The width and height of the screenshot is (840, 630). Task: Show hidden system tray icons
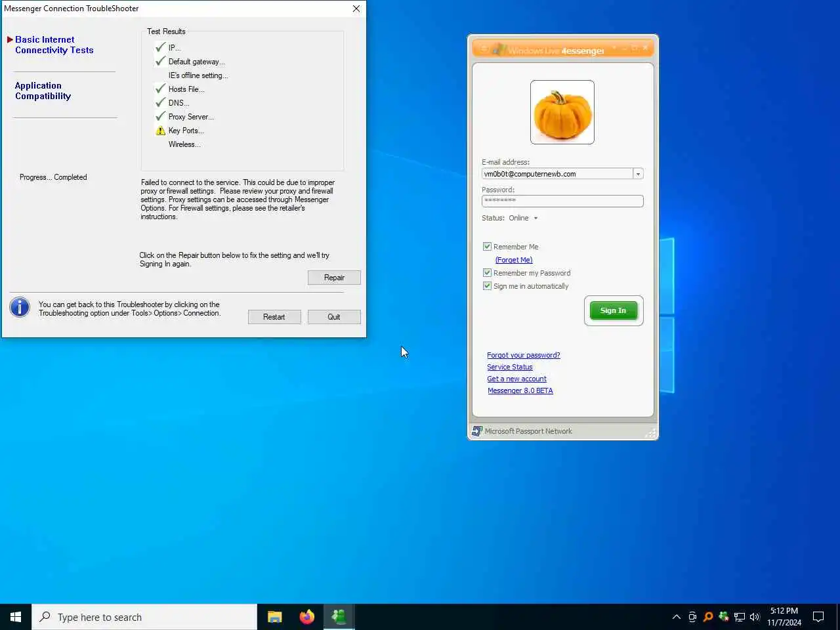pyautogui.click(x=677, y=617)
